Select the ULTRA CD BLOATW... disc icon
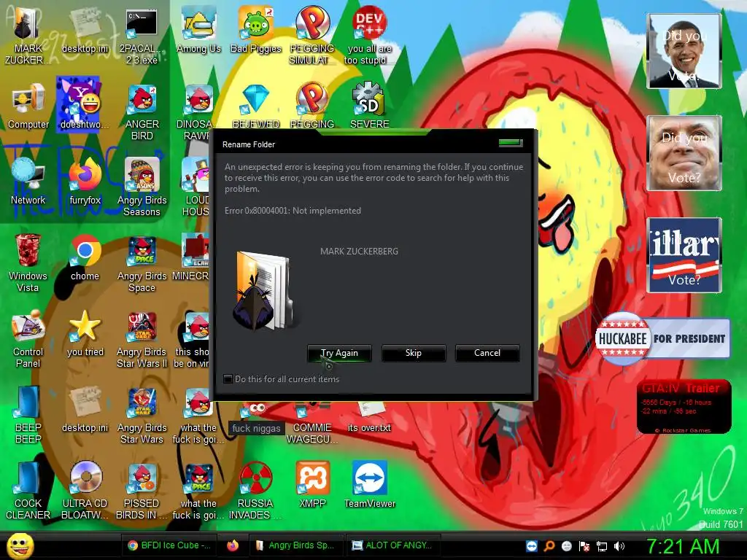Image resolution: width=747 pixels, height=560 pixels. [85, 491]
